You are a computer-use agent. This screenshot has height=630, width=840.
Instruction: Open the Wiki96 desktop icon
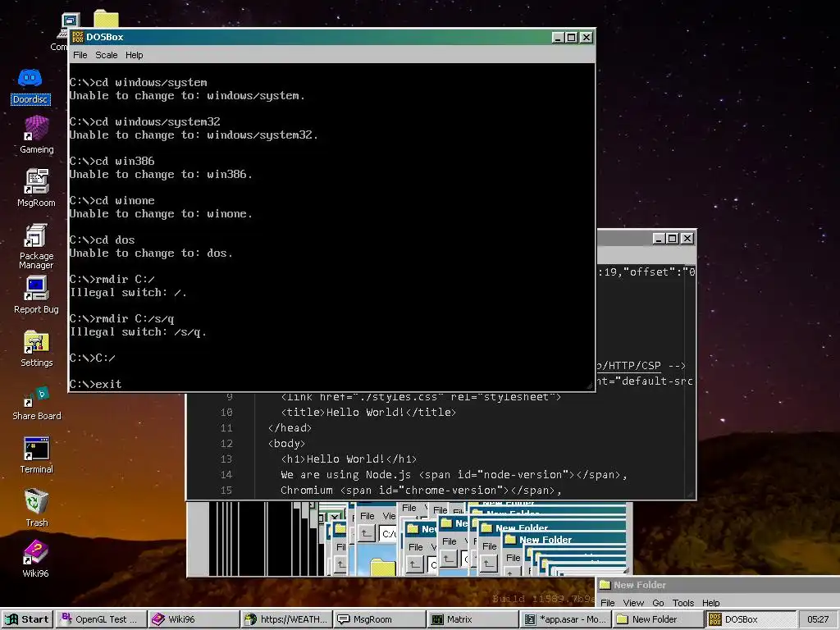point(35,559)
